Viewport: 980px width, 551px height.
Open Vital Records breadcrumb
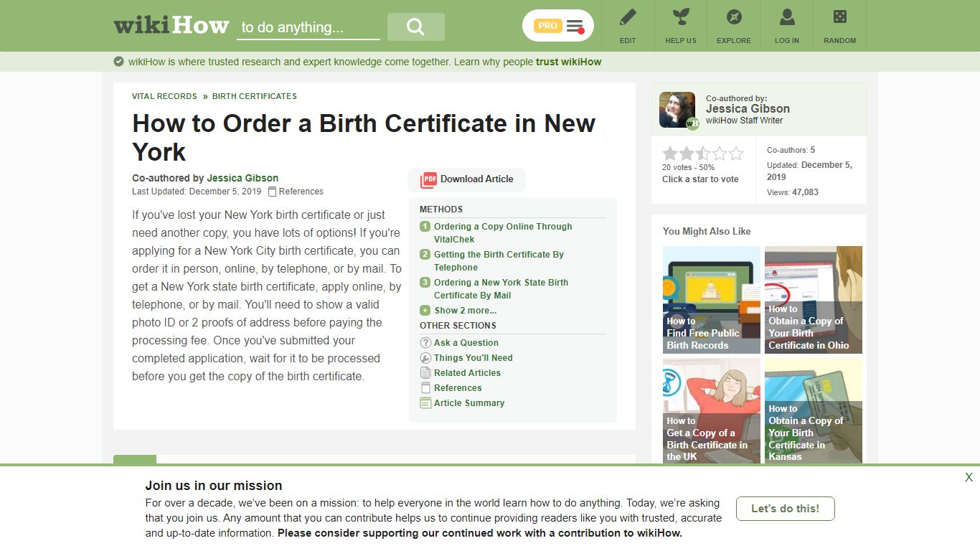(164, 96)
